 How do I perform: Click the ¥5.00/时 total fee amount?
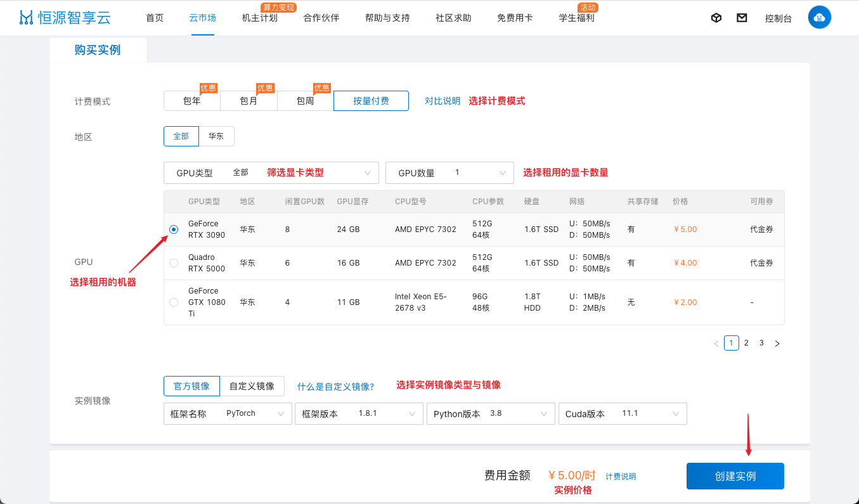point(572,475)
